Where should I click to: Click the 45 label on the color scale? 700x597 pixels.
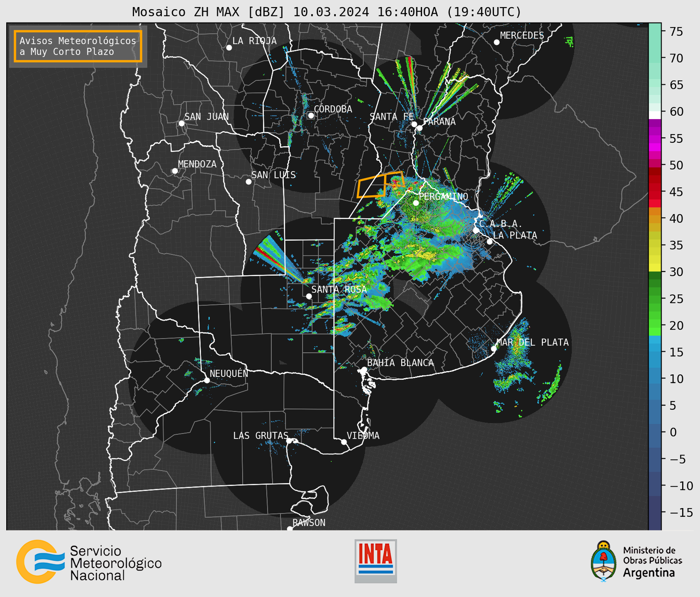click(x=676, y=192)
